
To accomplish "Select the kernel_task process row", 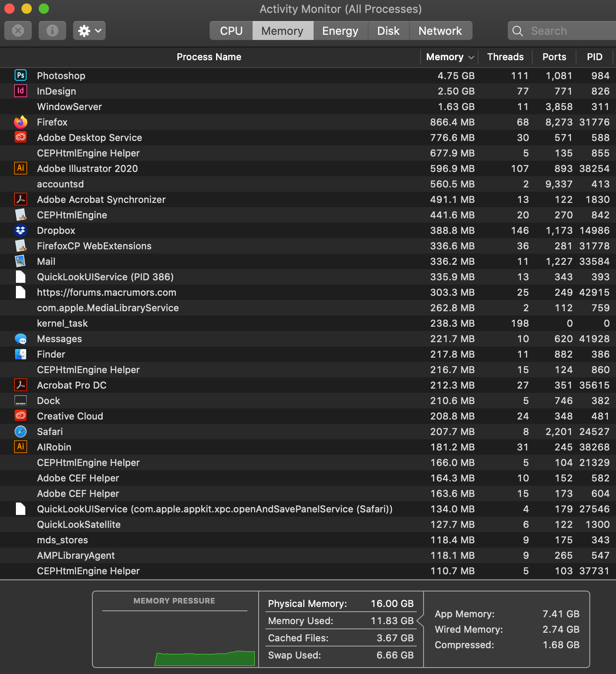I will tap(308, 323).
